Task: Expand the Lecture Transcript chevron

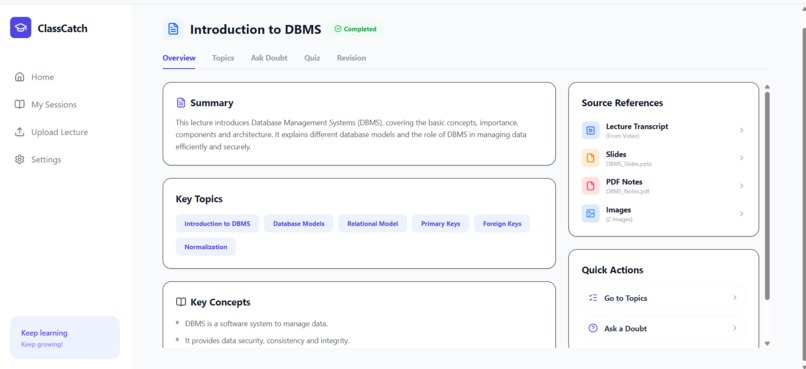Action: 741,131
